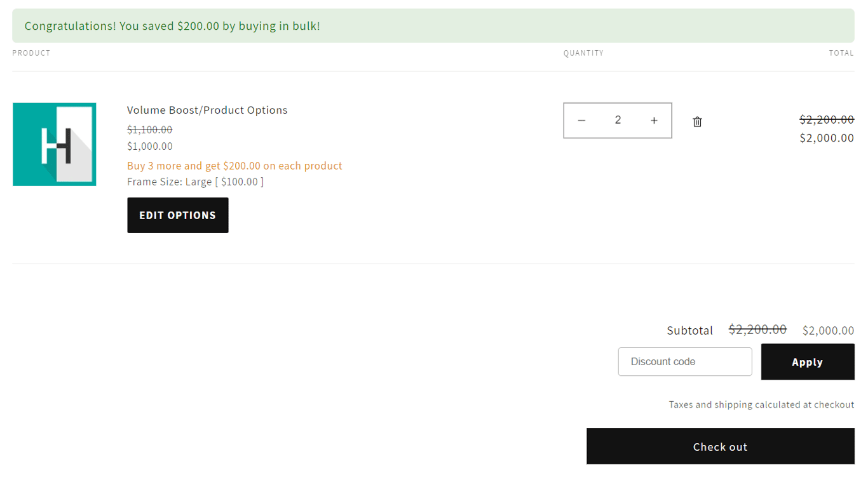Click the $1,000.00 discounted unit price
This screenshot has height=480, width=868.
149,146
